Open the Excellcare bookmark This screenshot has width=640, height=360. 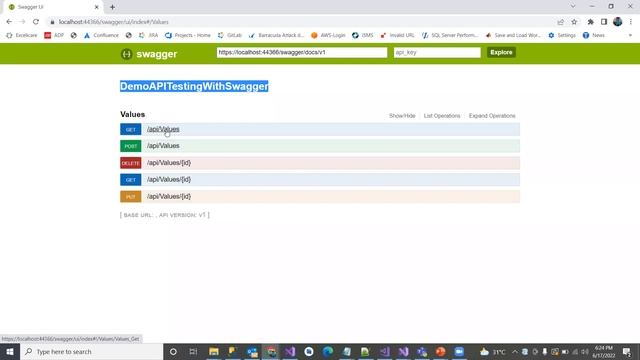[22, 36]
